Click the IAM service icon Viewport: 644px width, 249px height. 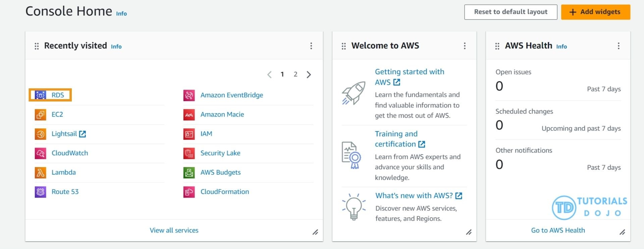coord(189,134)
